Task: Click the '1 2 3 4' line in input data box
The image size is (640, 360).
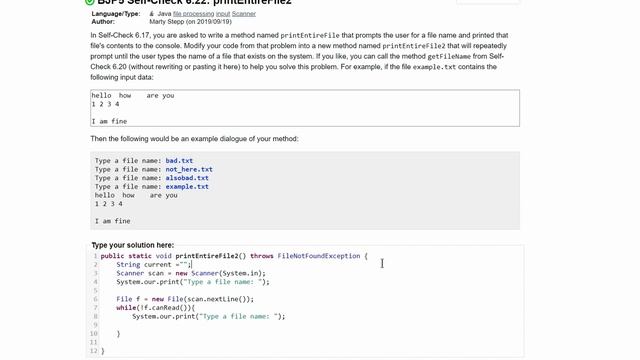Action: click(105, 104)
